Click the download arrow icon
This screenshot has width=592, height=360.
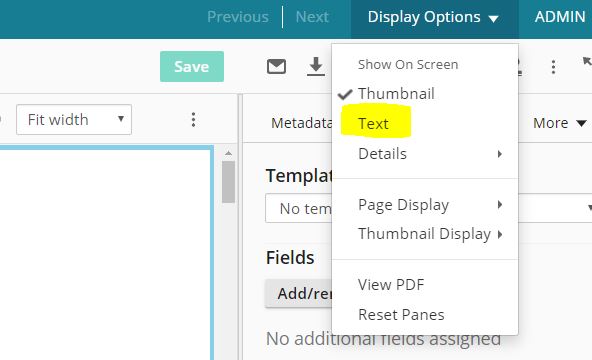click(x=316, y=66)
